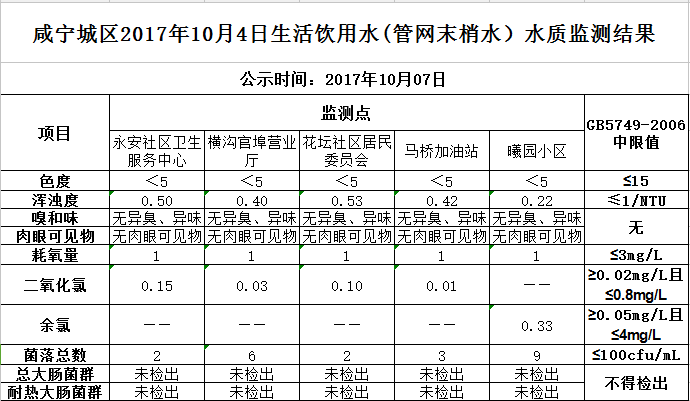This screenshot has height=401, width=690.
Task: Select the 公示时间 date cell
Action: (x=344, y=78)
